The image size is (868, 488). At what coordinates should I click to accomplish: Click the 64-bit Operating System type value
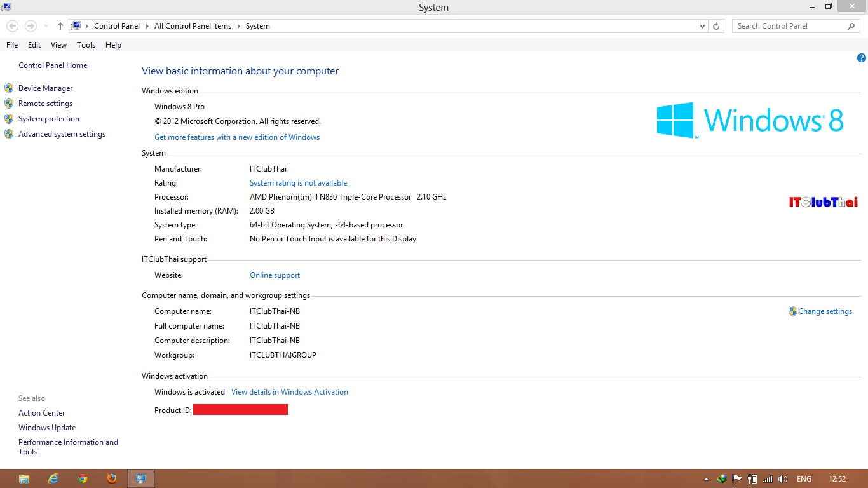[x=327, y=225]
